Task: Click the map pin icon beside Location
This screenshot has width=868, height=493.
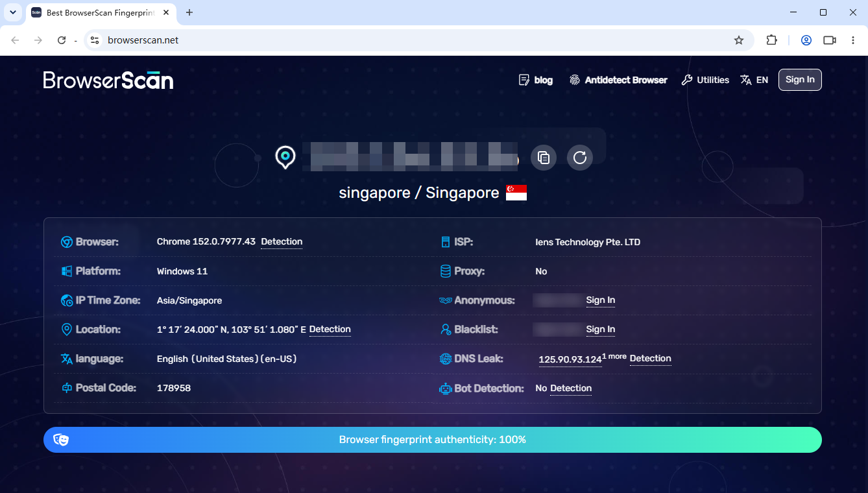Action: click(x=66, y=330)
